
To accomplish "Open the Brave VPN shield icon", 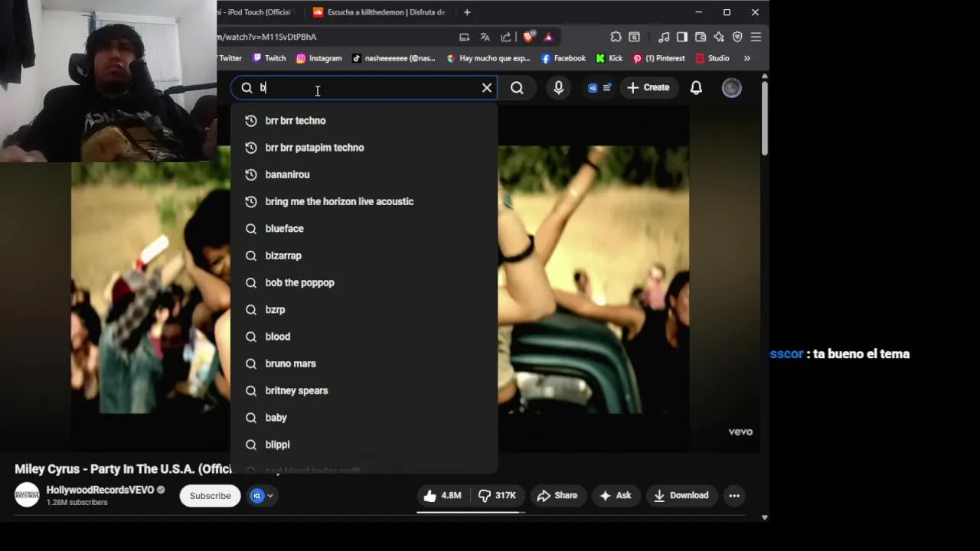I will pos(737,37).
